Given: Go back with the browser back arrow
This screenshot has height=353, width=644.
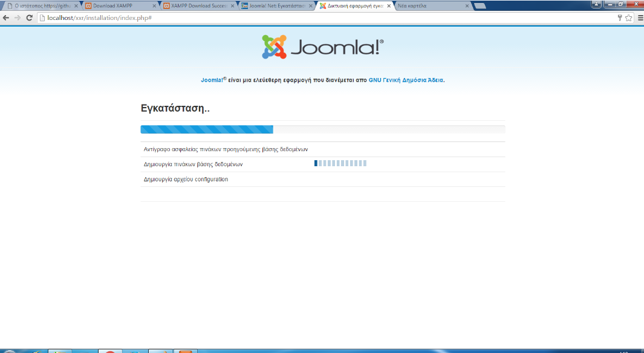Looking at the screenshot, I should 6,18.
